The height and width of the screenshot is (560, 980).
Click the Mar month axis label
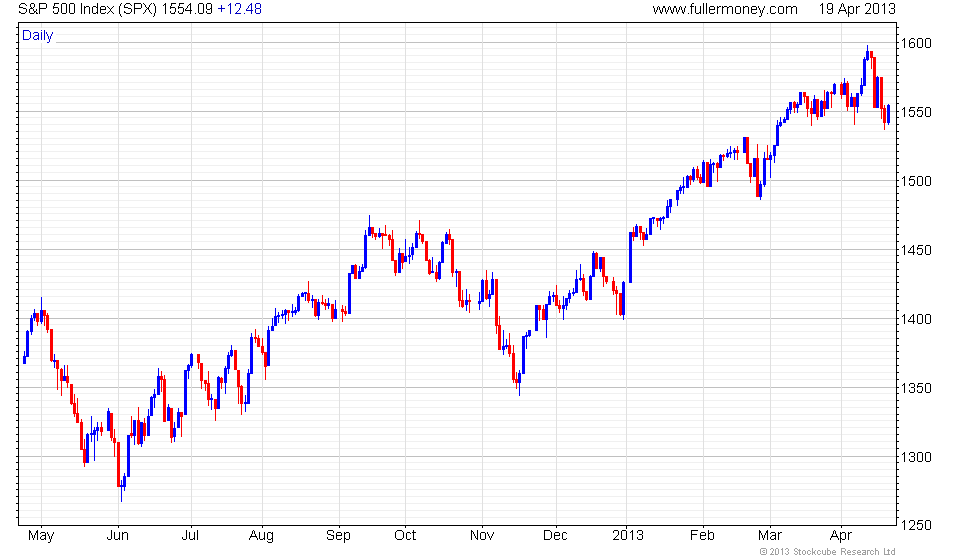pyautogui.click(x=769, y=536)
